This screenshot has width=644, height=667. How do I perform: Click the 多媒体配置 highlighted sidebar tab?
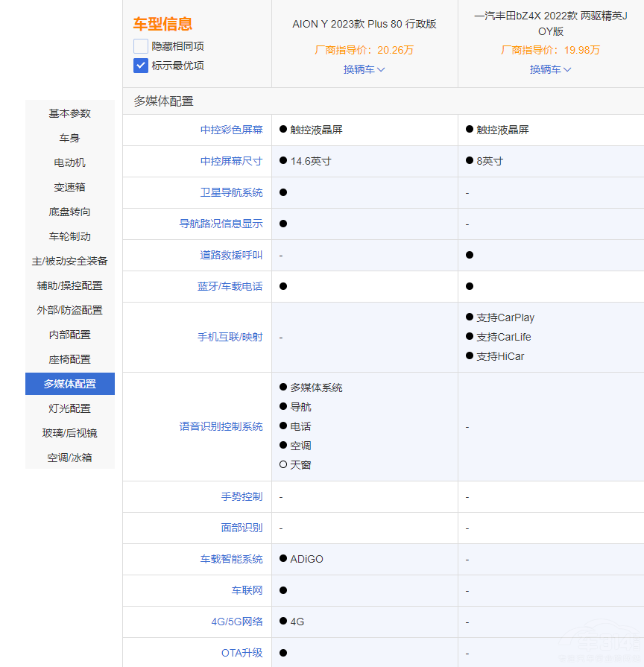click(70, 384)
